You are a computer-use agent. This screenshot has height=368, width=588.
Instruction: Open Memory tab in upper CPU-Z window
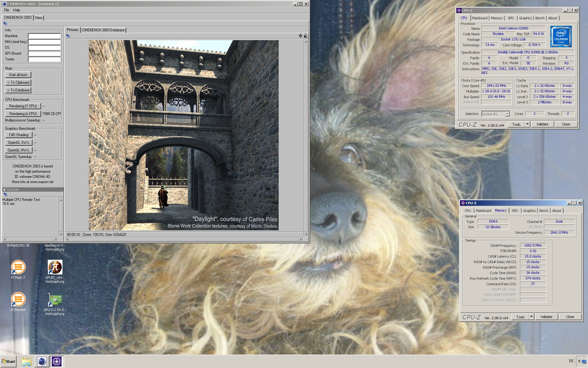[496, 18]
